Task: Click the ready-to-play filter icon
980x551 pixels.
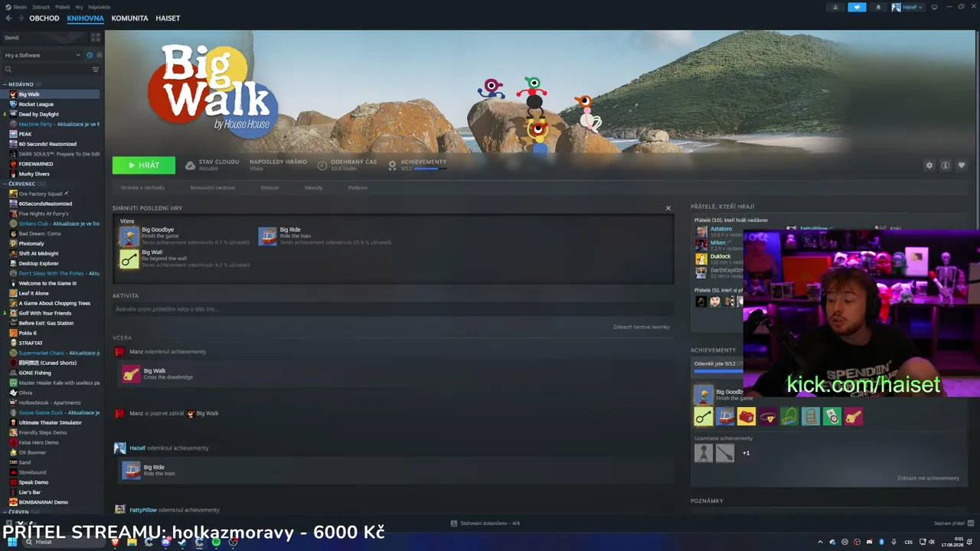Action: tap(99, 55)
